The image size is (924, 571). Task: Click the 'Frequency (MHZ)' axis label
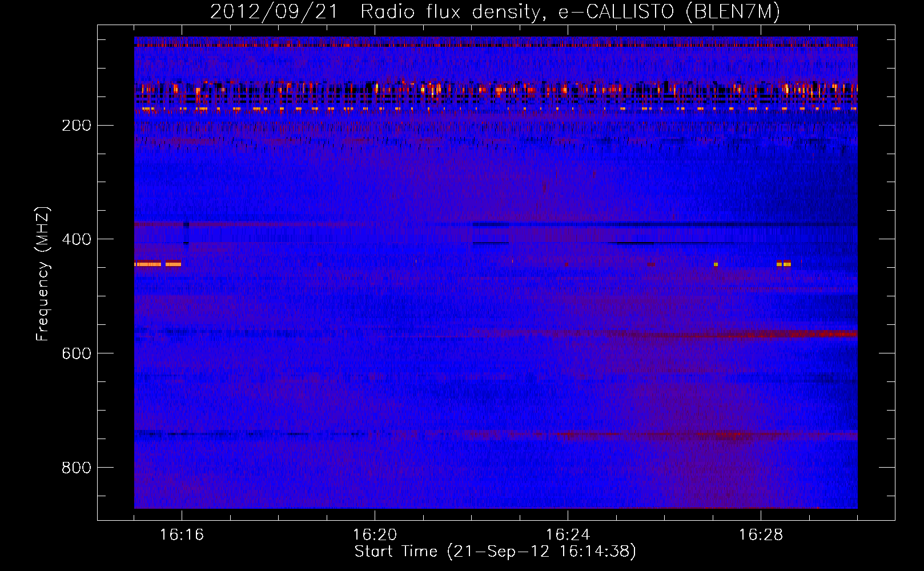[x=42, y=274]
